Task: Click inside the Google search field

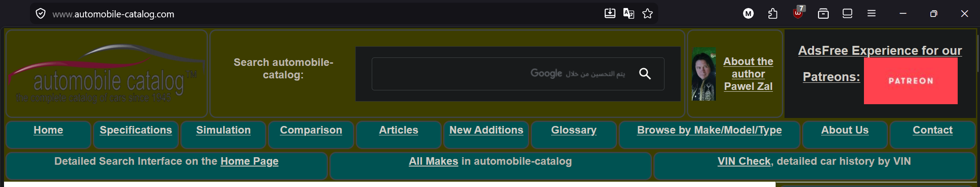Action: click(x=504, y=74)
